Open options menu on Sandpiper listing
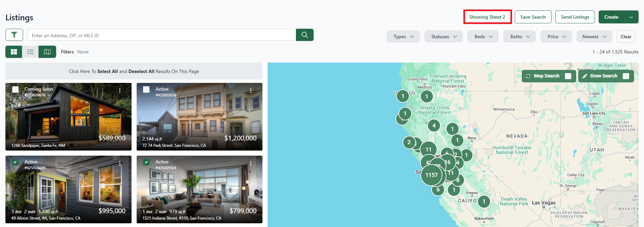Screen dimensions: 644x227 tap(120, 91)
